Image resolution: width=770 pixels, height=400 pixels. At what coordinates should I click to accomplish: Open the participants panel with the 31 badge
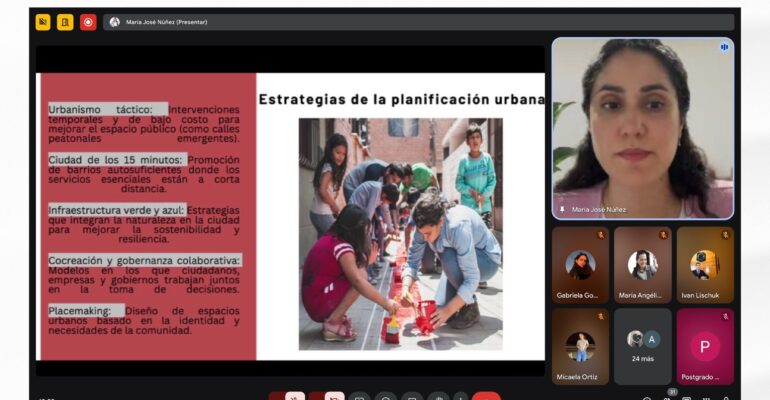tap(670, 397)
